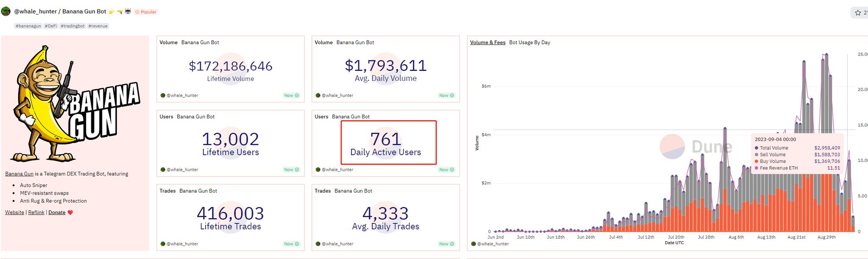Click the Now badge on Lifetime Users card
This screenshot has height=259, width=868.
pos(292,170)
